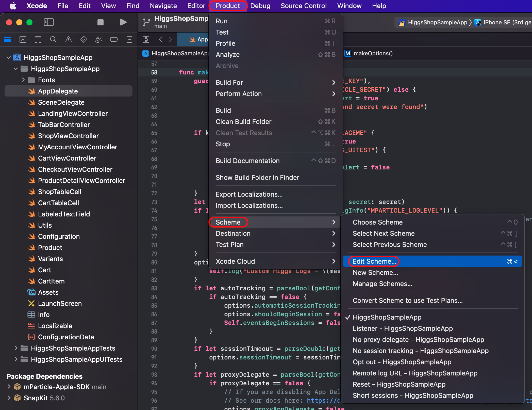
Task: Open the Find navigator magnifier
Action: point(53,39)
